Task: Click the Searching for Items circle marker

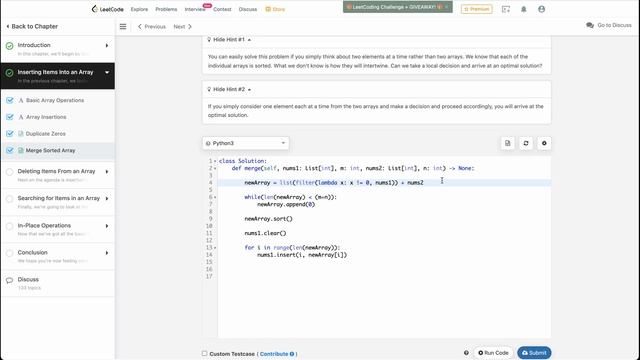Action: click(9, 199)
